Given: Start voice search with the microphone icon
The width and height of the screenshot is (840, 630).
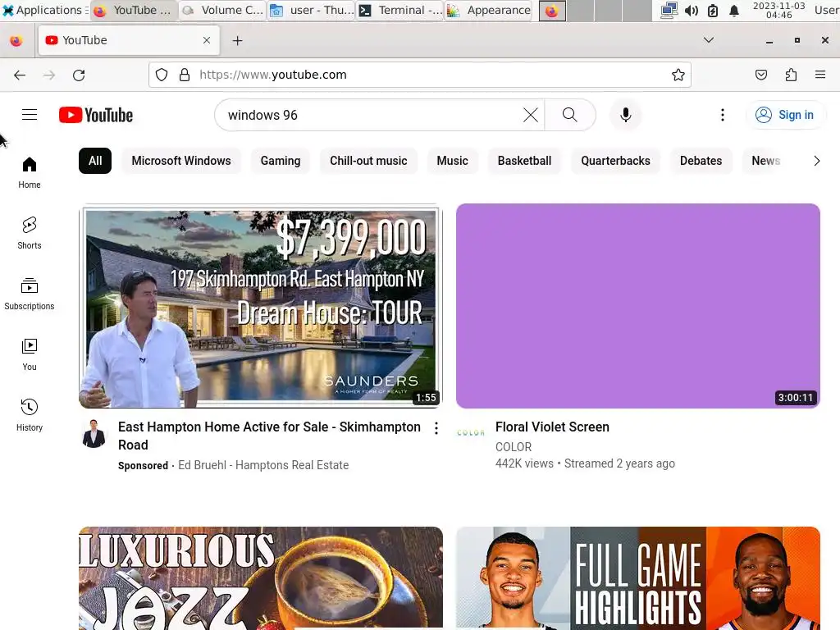Looking at the screenshot, I should point(625,115).
